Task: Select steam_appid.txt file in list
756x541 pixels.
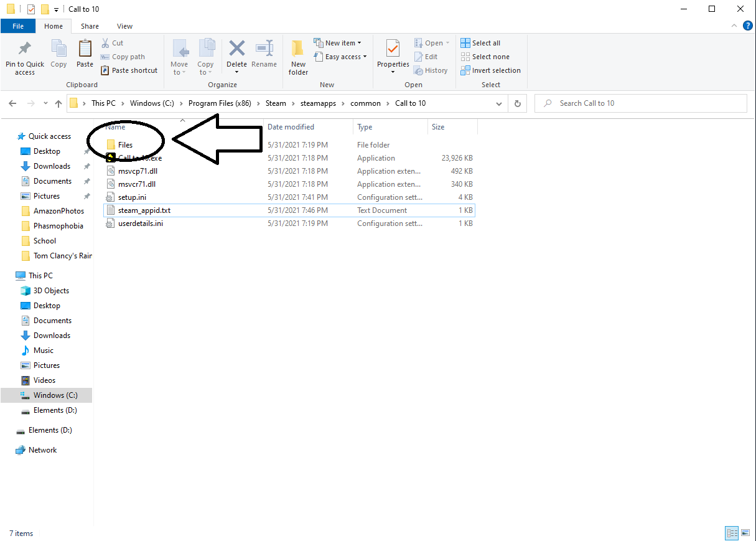Action: coord(144,210)
